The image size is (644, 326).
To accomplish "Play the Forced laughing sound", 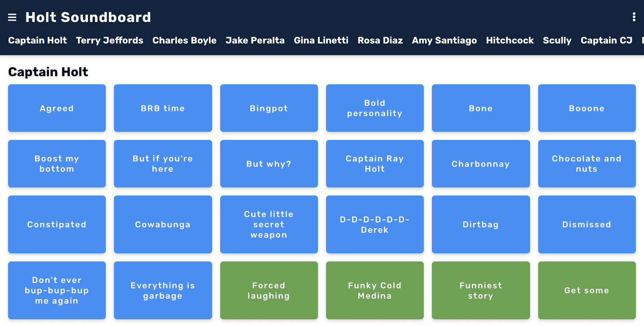I will (269, 290).
